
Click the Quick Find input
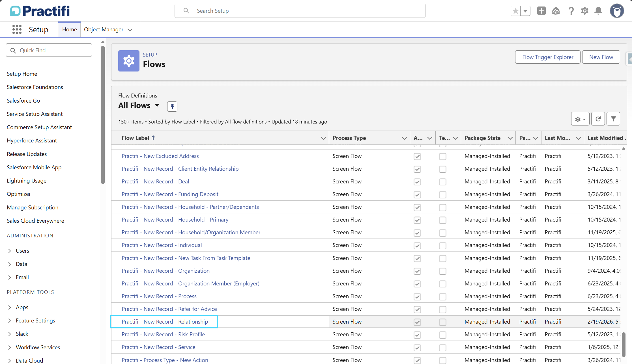pos(49,50)
